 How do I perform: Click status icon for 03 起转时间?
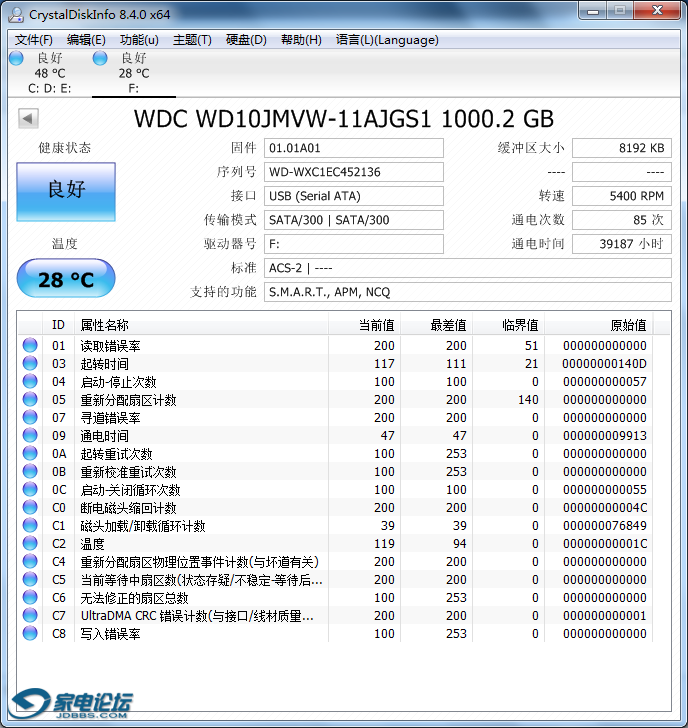30,363
